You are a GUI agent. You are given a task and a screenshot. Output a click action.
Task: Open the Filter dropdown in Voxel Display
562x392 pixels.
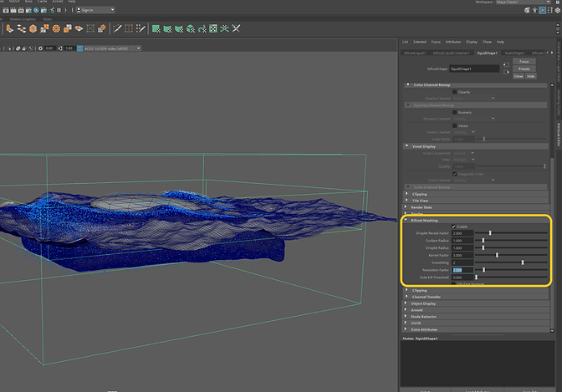464,160
